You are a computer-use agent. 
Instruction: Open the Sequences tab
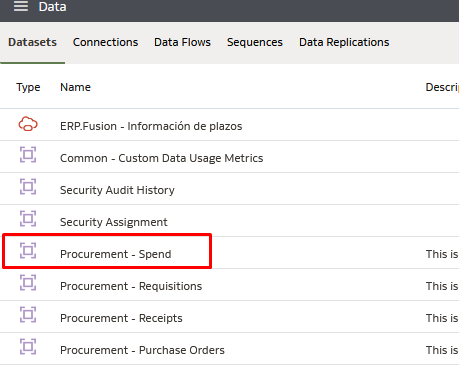click(x=255, y=42)
